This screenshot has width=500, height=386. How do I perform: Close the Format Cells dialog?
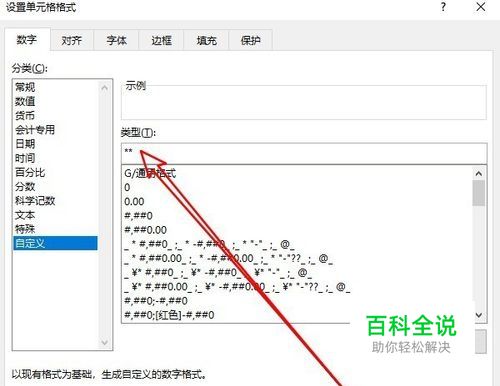pos(481,7)
